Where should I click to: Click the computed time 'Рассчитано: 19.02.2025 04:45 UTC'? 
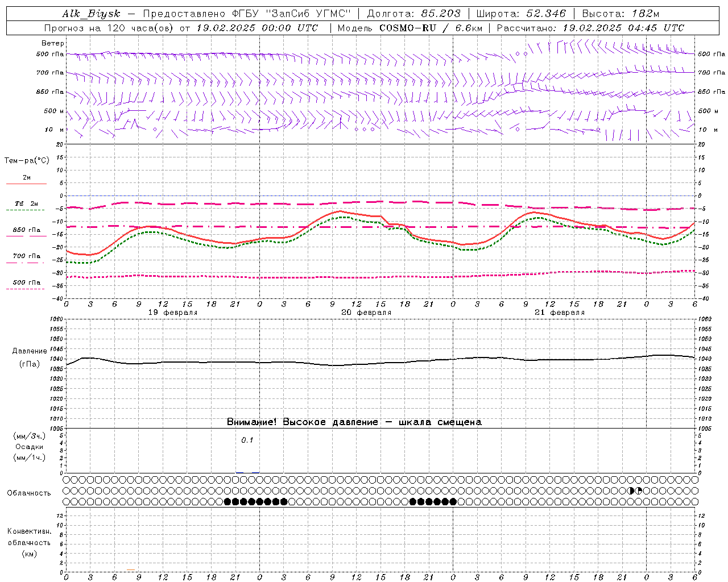[x=590, y=28]
